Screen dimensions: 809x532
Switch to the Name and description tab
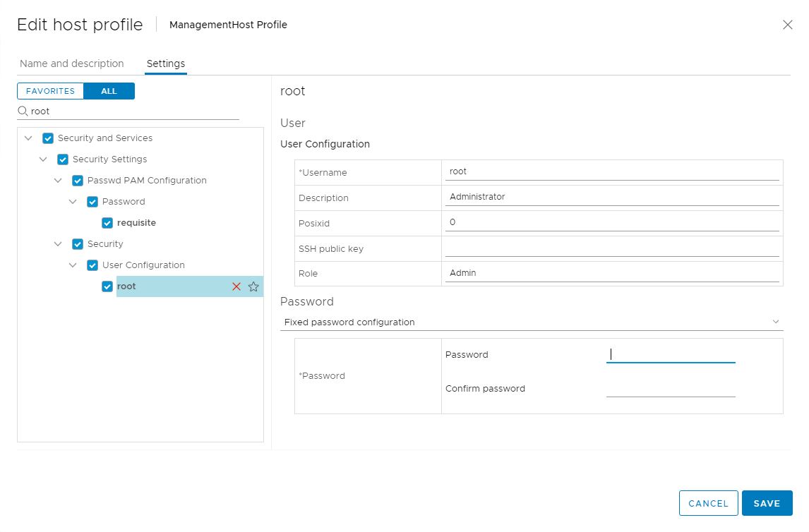[x=71, y=64]
